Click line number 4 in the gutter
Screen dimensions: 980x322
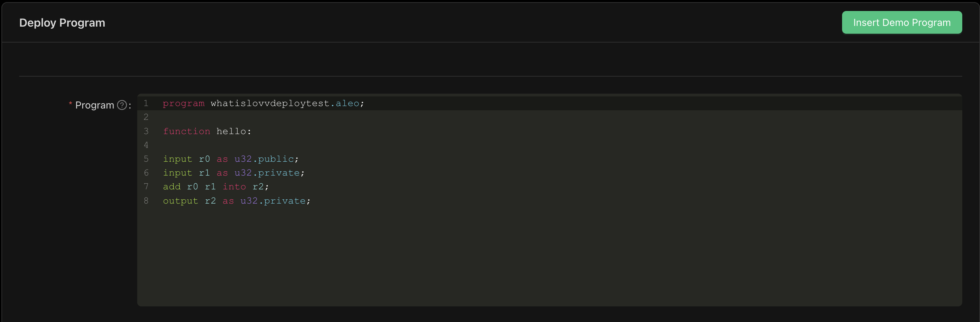click(146, 145)
